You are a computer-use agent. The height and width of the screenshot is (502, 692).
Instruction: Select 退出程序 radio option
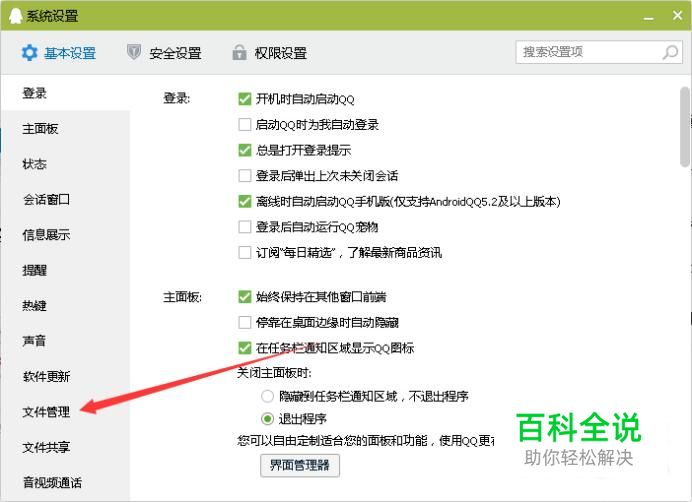point(267,418)
